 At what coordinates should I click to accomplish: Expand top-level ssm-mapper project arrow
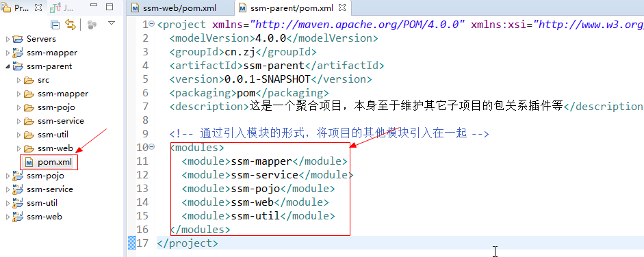coord(8,53)
